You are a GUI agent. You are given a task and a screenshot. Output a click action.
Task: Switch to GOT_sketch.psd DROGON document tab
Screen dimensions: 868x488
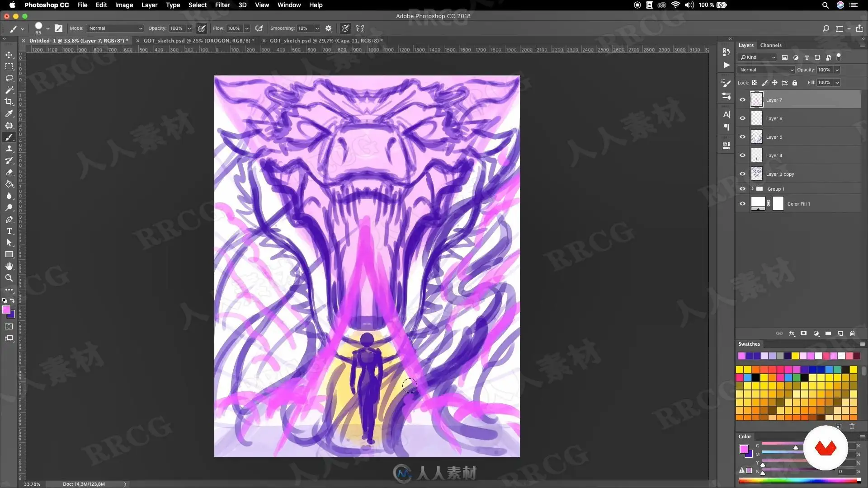point(198,41)
